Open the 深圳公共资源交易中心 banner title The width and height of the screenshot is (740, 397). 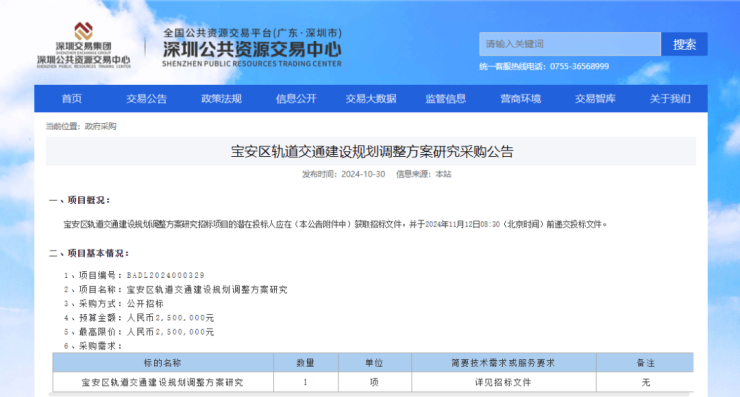pyautogui.click(x=252, y=50)
